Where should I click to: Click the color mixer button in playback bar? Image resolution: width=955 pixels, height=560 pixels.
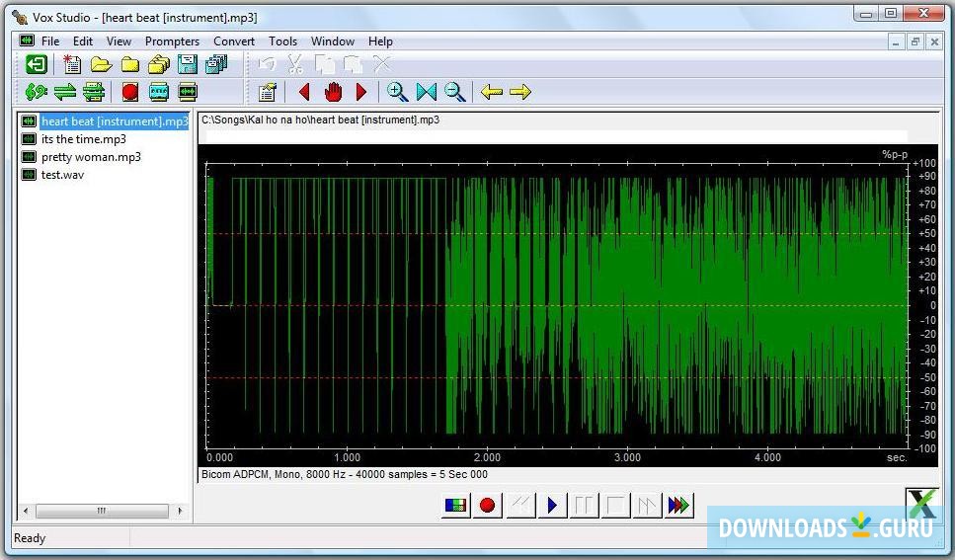pos(455,505)
